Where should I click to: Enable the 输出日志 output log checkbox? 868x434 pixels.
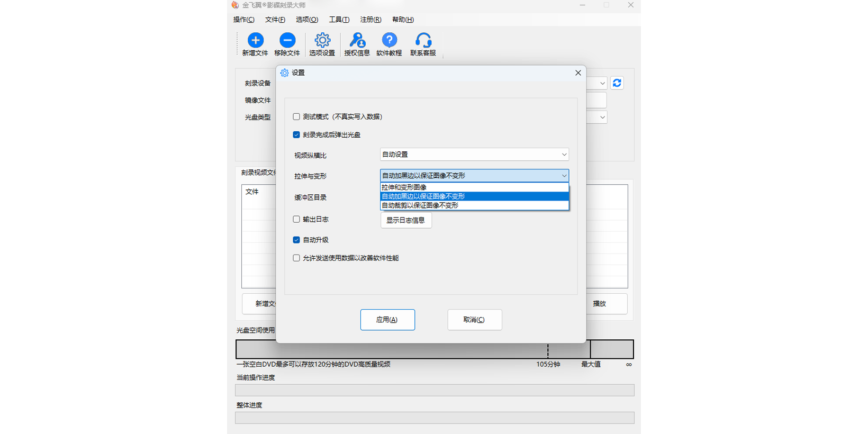pos(296,219)
